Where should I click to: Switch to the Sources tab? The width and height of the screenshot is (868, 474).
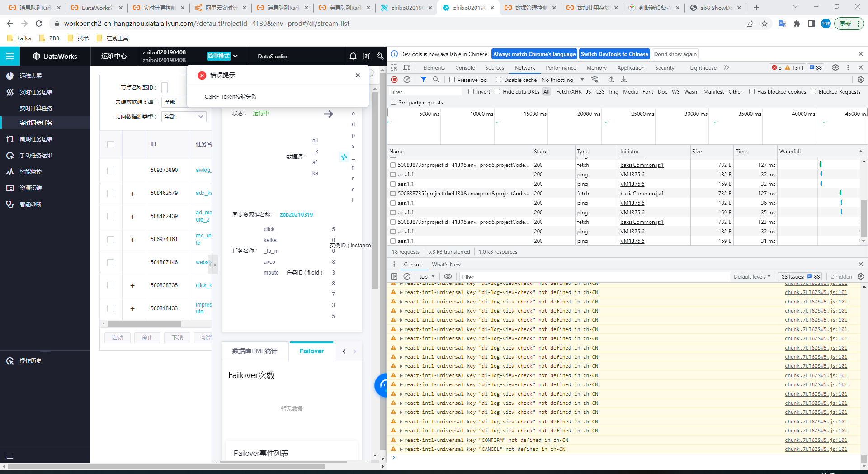tap(494, 67)
